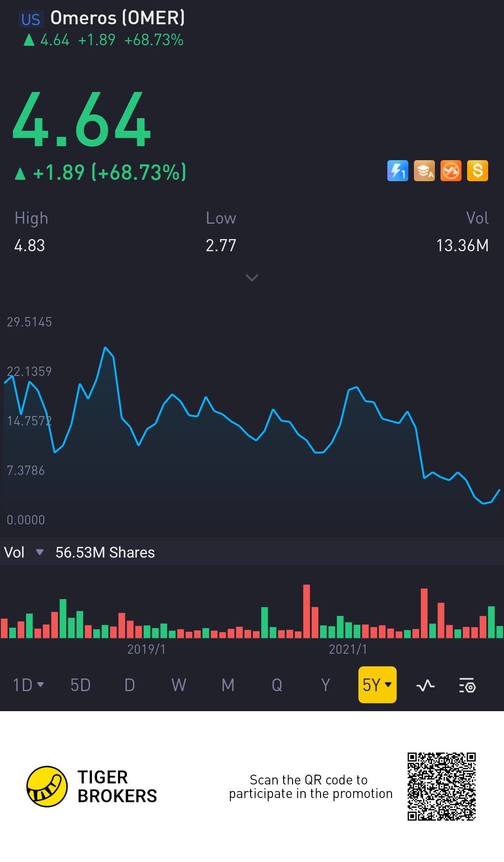Expand the quote details chevron
Image resolution: width=504 pixels, height=862 pixels.
(252, 278)
